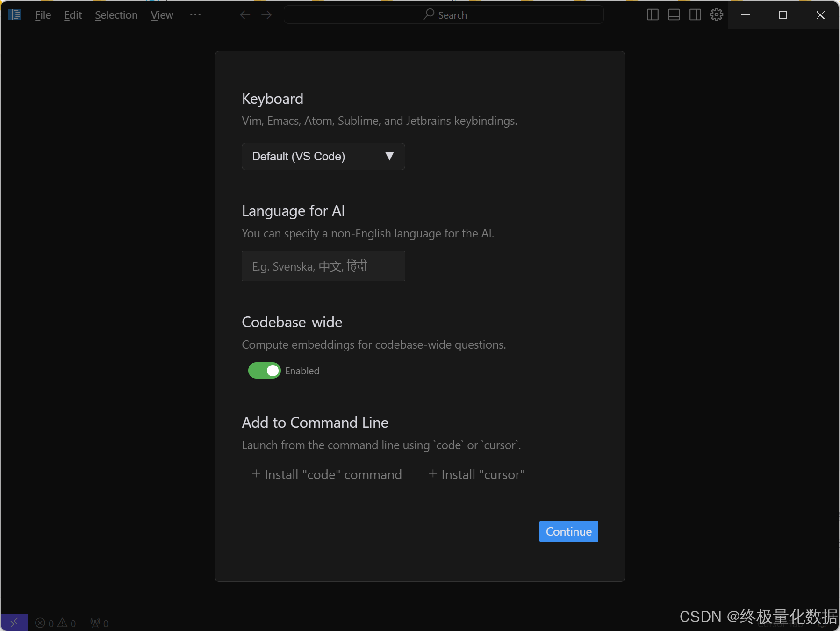Viewport: 840px width, 631px height.
Task: Expand the more menus ellipsis
Action: pos(195,15)
